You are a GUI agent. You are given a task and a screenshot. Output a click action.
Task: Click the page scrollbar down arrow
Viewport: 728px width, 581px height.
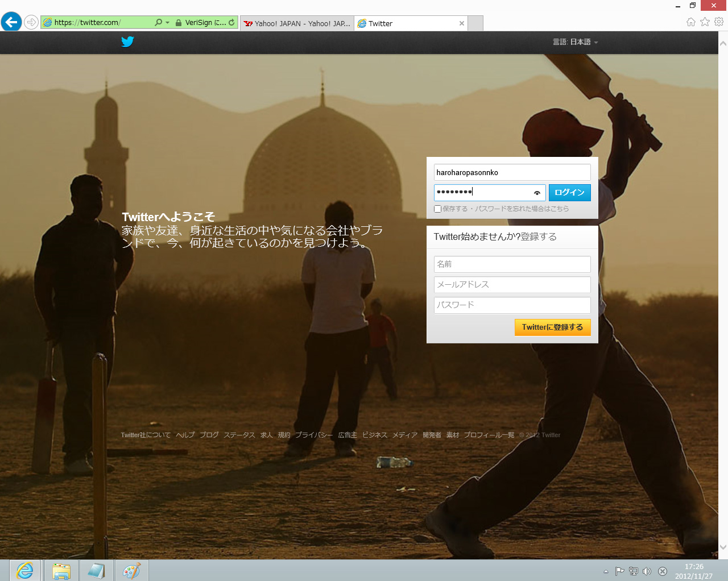(x=723, y=547)
